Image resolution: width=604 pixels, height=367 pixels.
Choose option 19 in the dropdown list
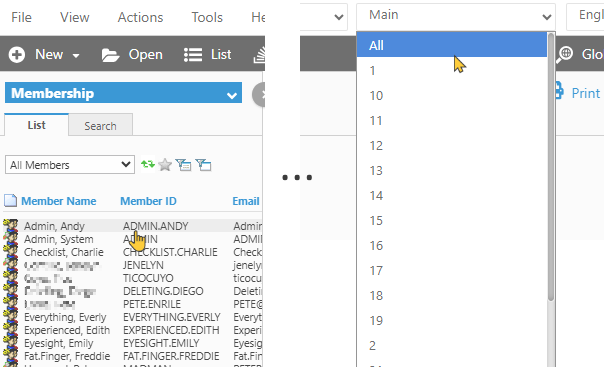coord(451,321)
